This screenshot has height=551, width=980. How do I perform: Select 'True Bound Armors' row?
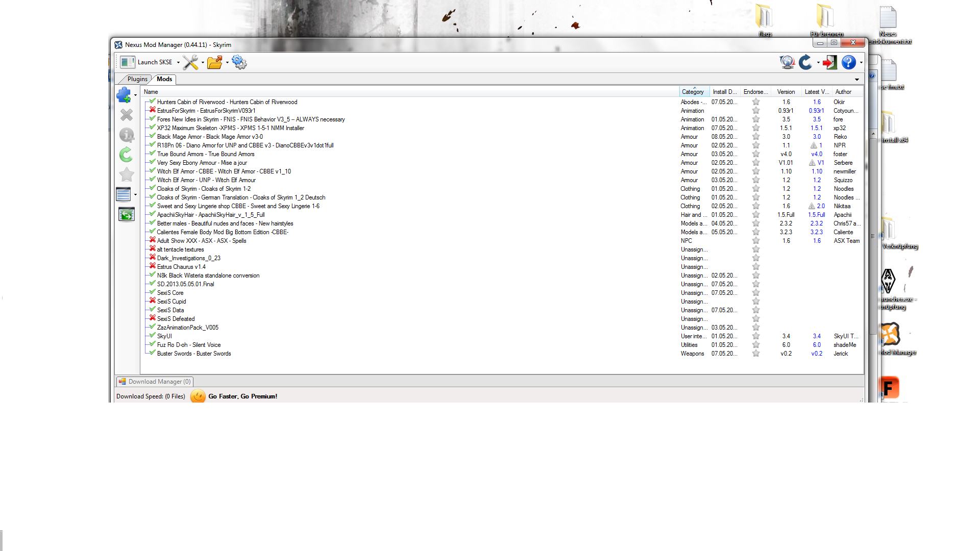pyautogui.click(x=503, y=154)
